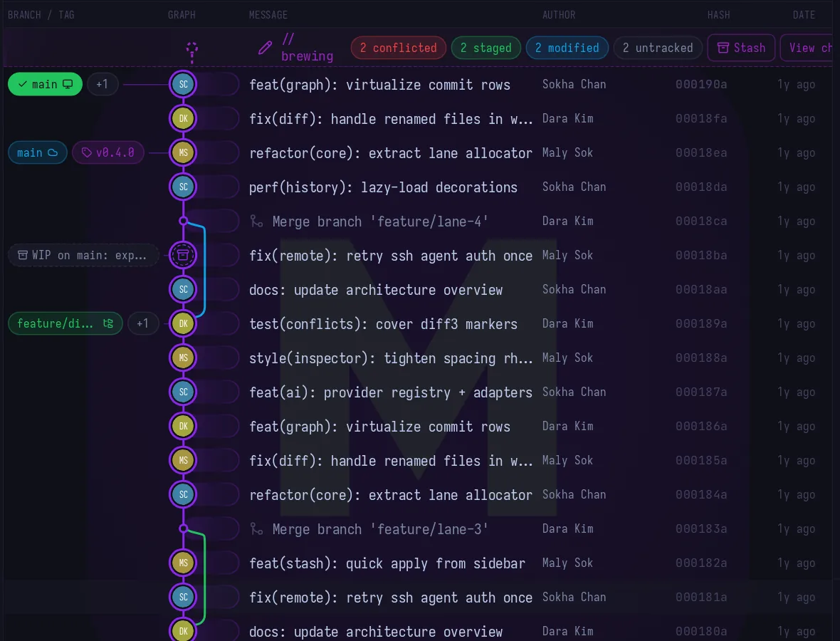Click the SC avatar node for commit 000184a

pos(183,494)
